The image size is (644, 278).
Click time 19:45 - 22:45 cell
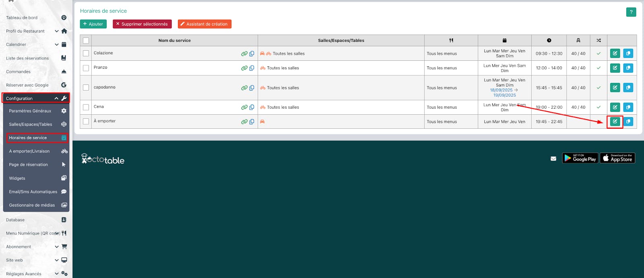(x=549, y=121)
